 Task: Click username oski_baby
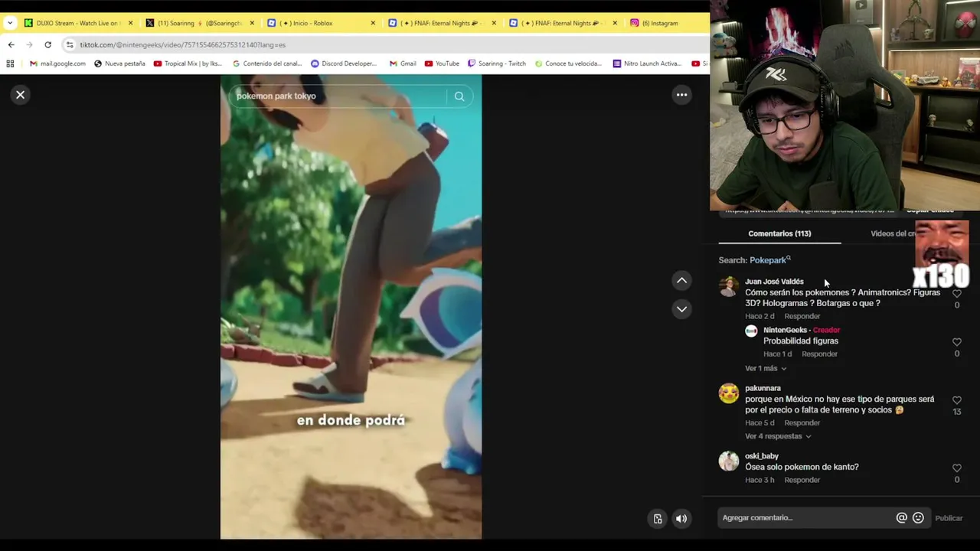(762, 456)
